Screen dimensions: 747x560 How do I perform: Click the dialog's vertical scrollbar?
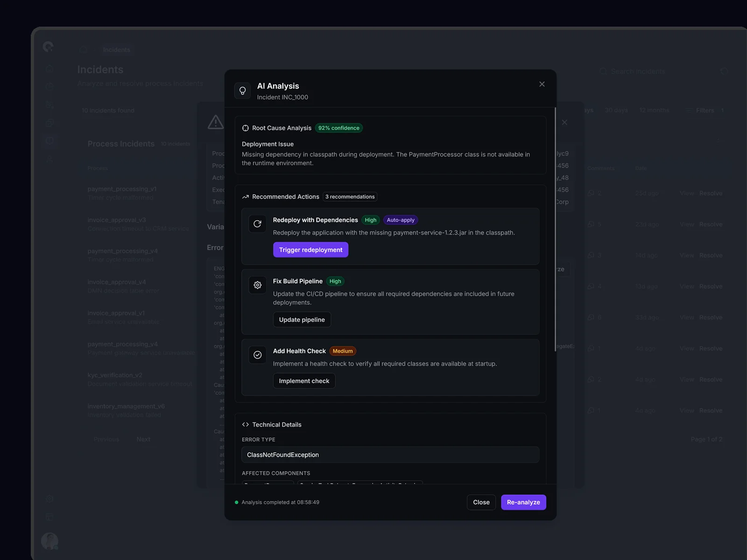click(x=555, y=229)
